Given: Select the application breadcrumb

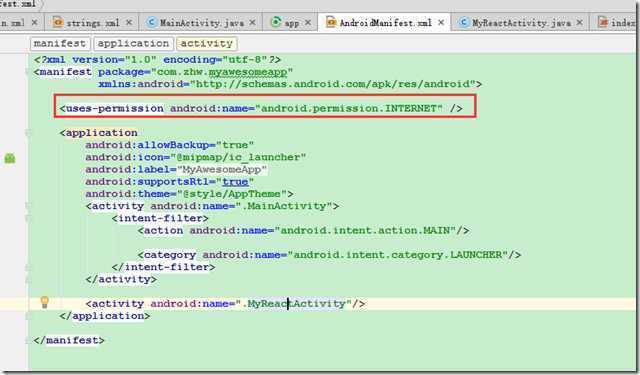Looking at the screenshot, I should point(133,43).
